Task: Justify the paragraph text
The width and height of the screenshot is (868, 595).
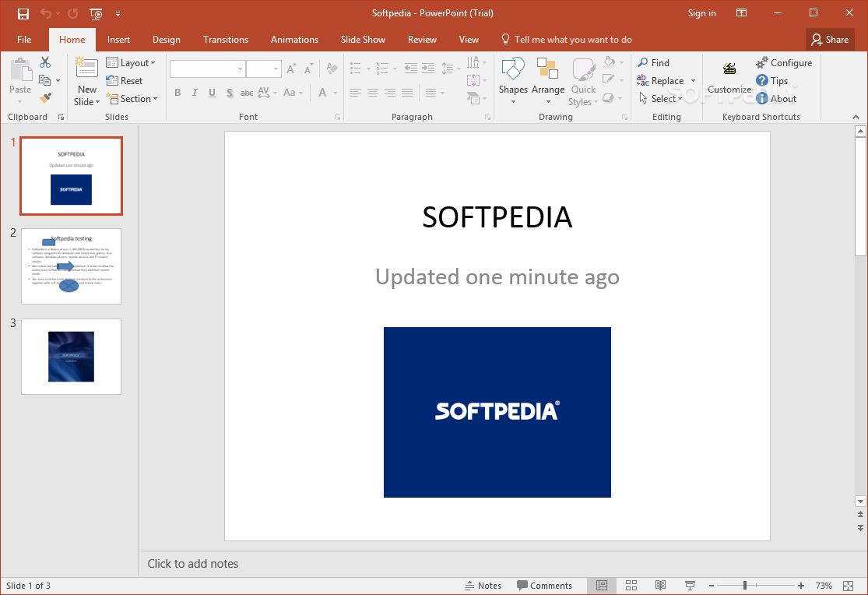Action: coord(407,93)
